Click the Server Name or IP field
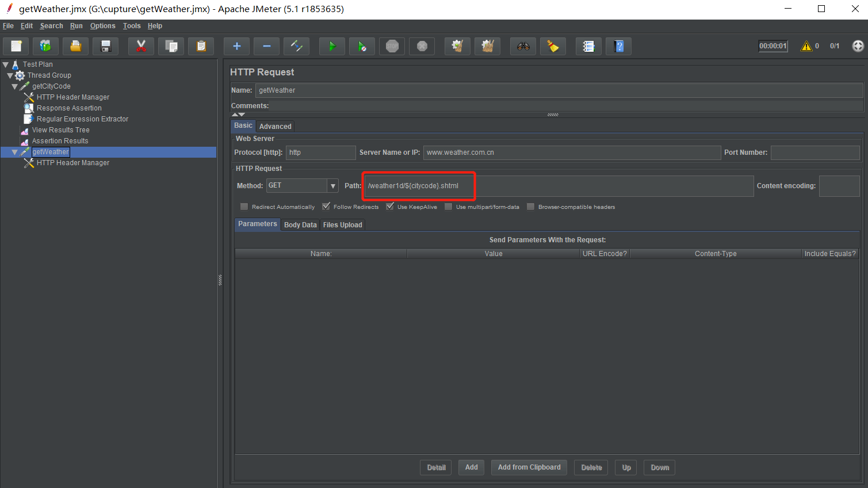868x488 pixels. tap(572, 152)
